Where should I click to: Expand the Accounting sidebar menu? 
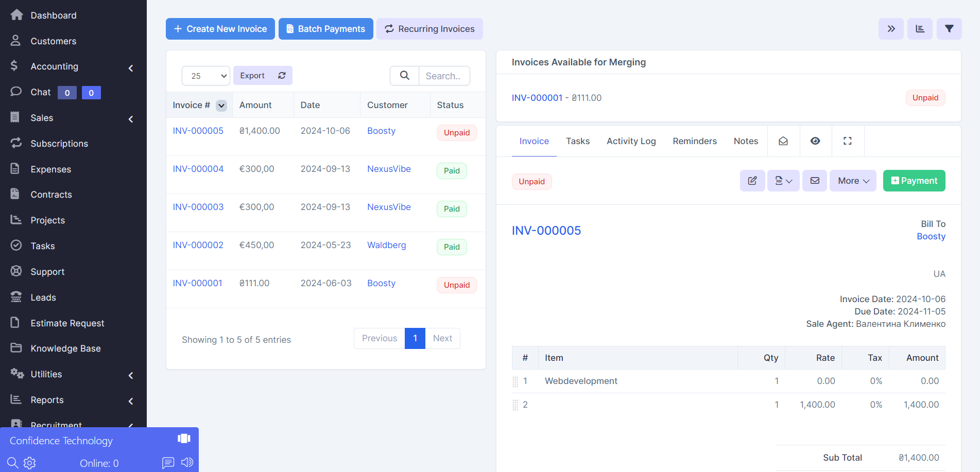[72, 66]
